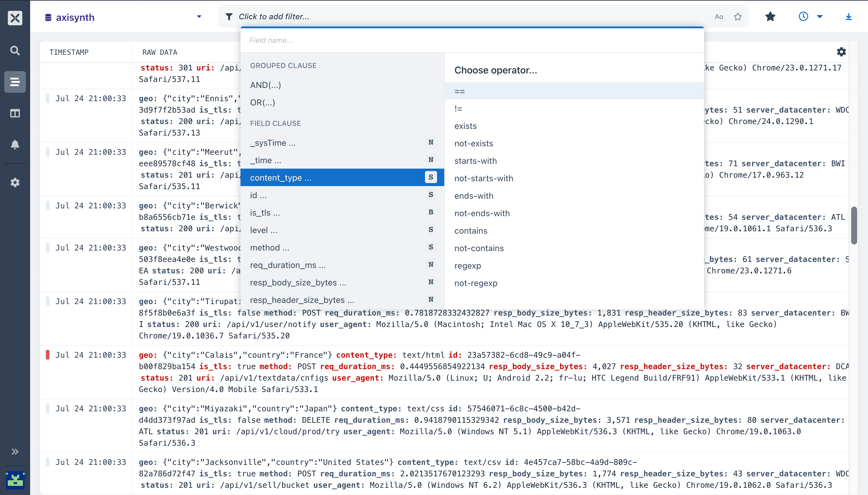Toggle case-sensitive matching with the Aa control
This screenshot has height=495, width=868.
point(719,16)
